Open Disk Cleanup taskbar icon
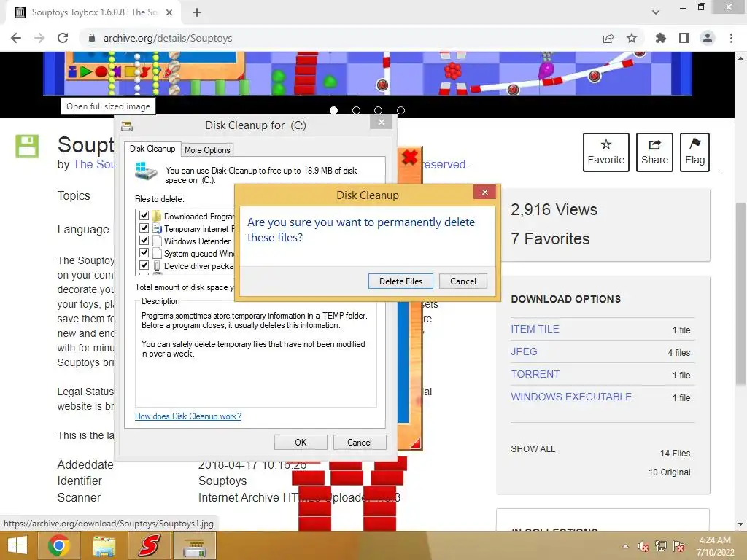747x560 pixels. tap(195, 545)
